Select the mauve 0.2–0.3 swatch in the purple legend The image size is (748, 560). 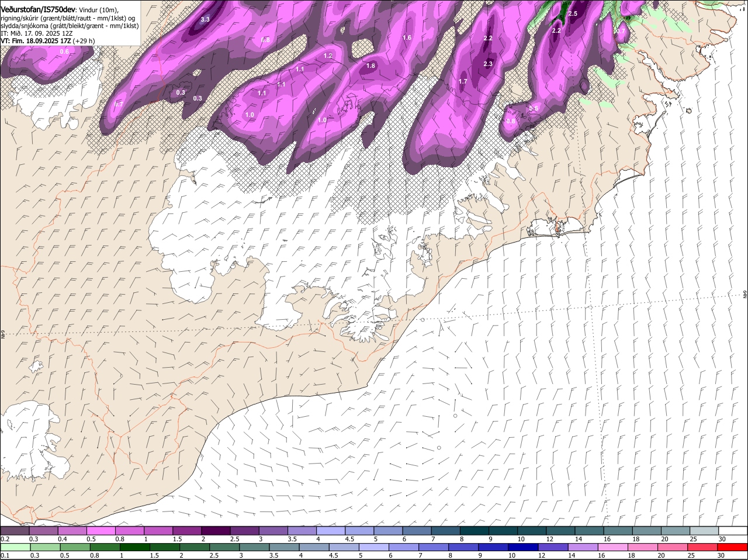(x=15, y=531)
